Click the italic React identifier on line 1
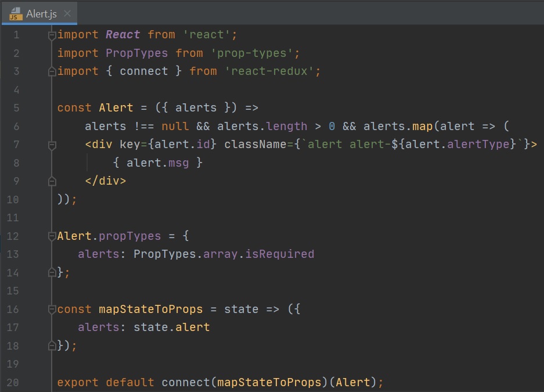 [x=123, y=35]
